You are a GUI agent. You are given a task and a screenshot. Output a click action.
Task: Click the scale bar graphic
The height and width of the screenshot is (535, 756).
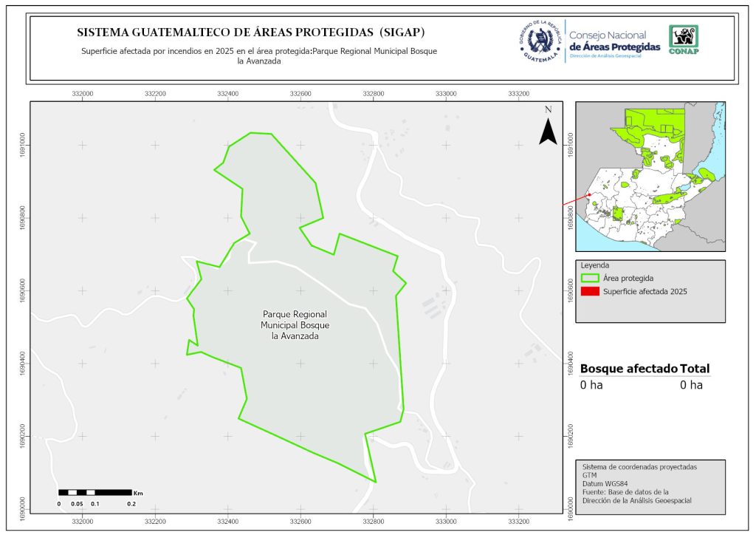pos(94,492)
